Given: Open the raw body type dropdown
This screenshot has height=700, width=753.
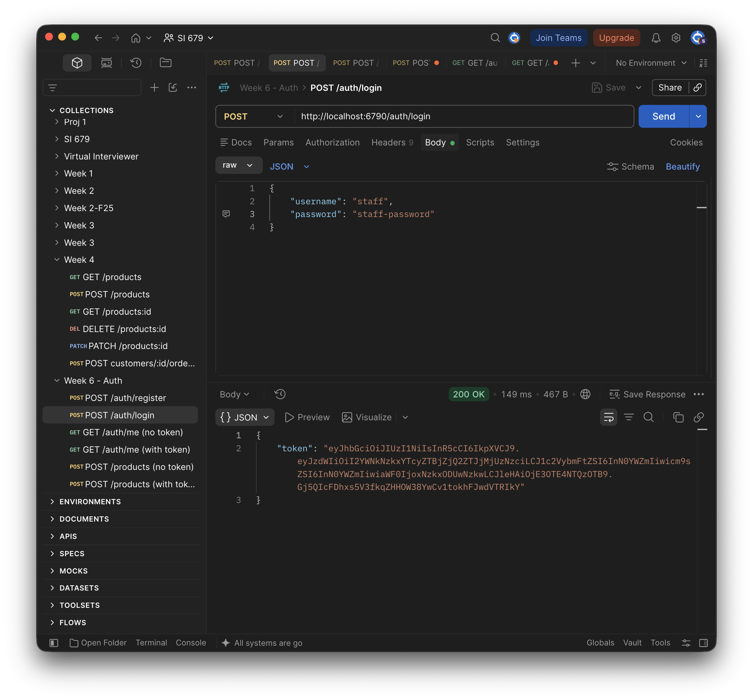Looking at the screenshot, I should pos(239,166).
